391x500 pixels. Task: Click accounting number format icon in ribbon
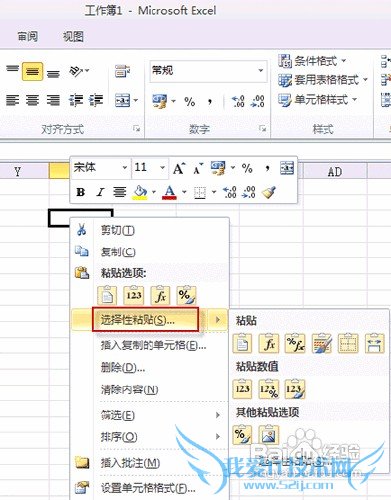click(x=160, y=101)
